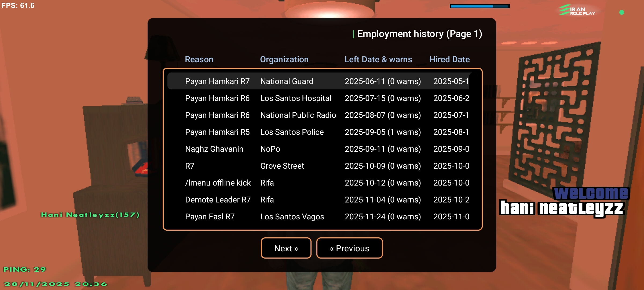Click the green status dot indicator
The width and height of the screenshot is (644, 290).
tap(622, 12)
